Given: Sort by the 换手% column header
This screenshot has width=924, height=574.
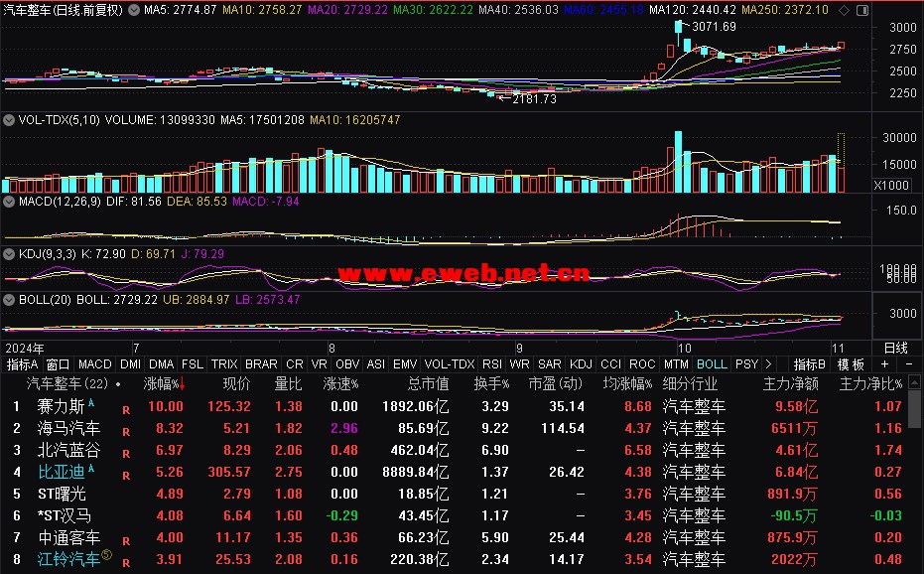Looking at the screenshot, I should [491, 384].
